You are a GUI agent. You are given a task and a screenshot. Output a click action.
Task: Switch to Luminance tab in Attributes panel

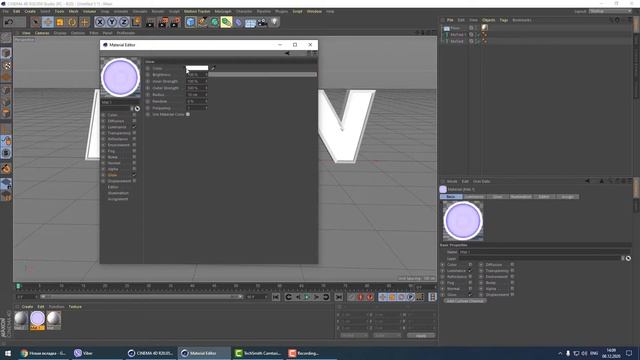coord(474,197)
